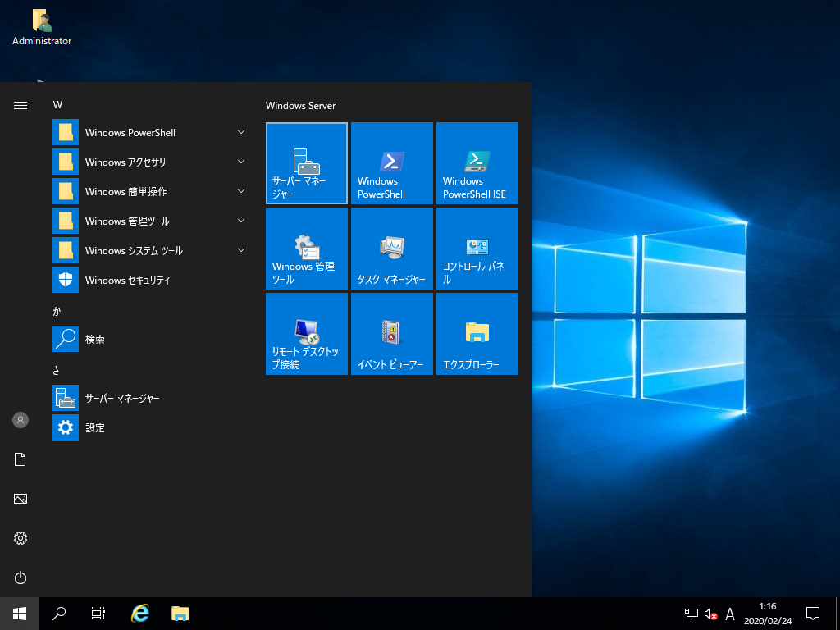Click the network icon in system tray
Screen dimensions: 840x630
pyautogui.click(x=691, y=614)
